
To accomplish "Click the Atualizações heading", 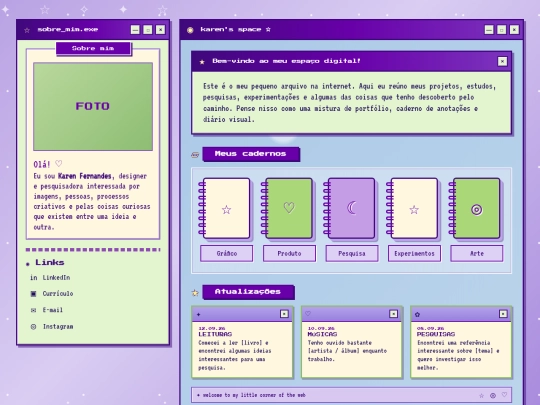I will [248, 292].
